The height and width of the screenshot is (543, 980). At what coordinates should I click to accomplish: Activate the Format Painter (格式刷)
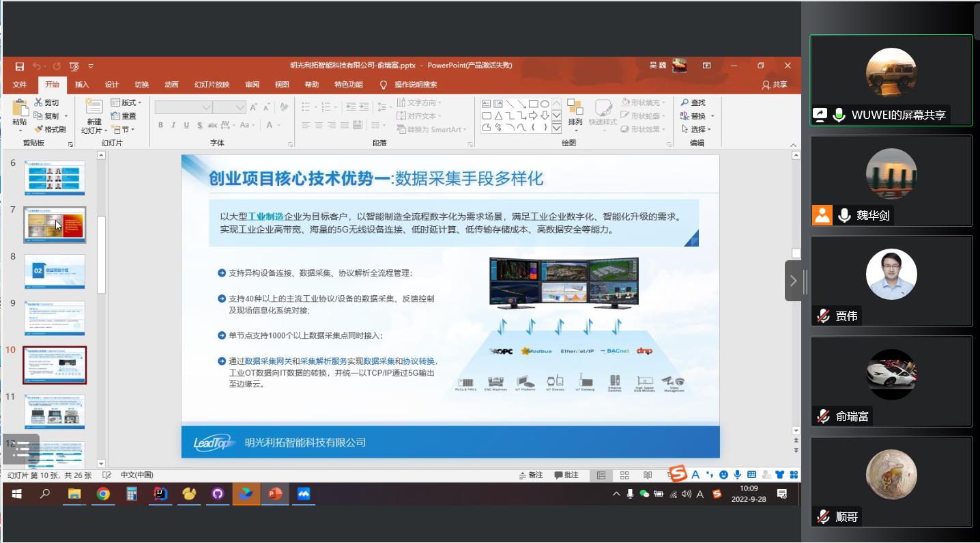pos(50,129)
